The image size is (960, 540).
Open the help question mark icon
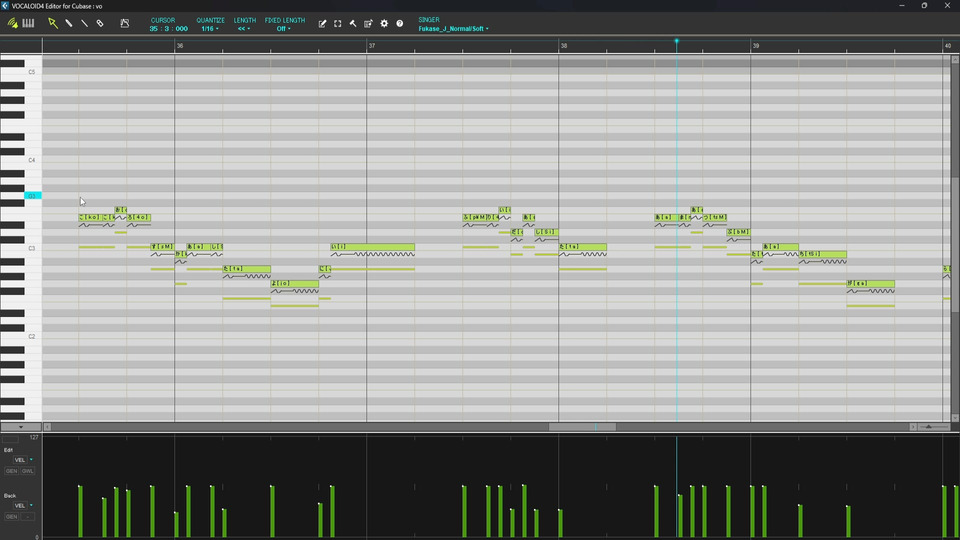pos(400,23)
